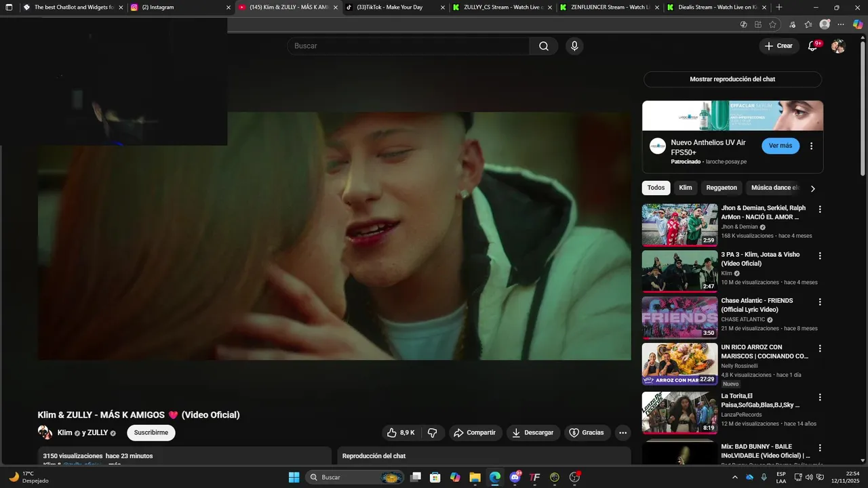The width and height of the screenshot is (868, 488).
Task: Open NACIÓ EL AMOR video thumbnail
Action: 679,225
